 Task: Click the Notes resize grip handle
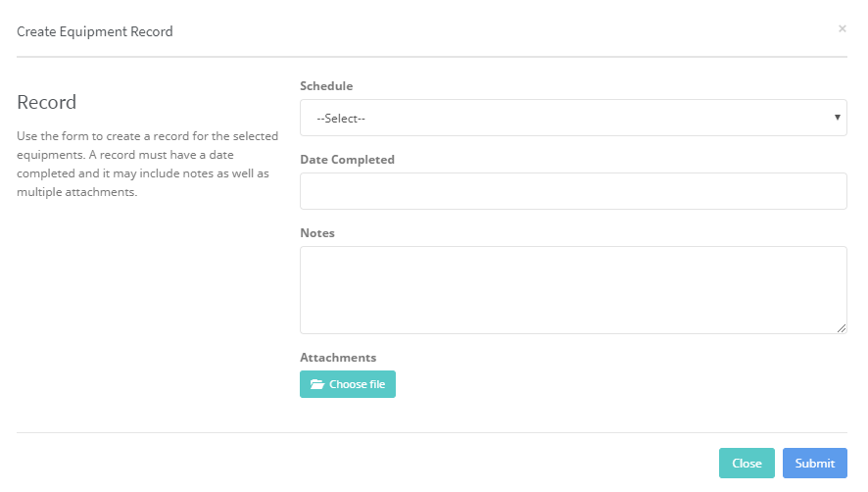pyautogui.click(x=842, y=328)
